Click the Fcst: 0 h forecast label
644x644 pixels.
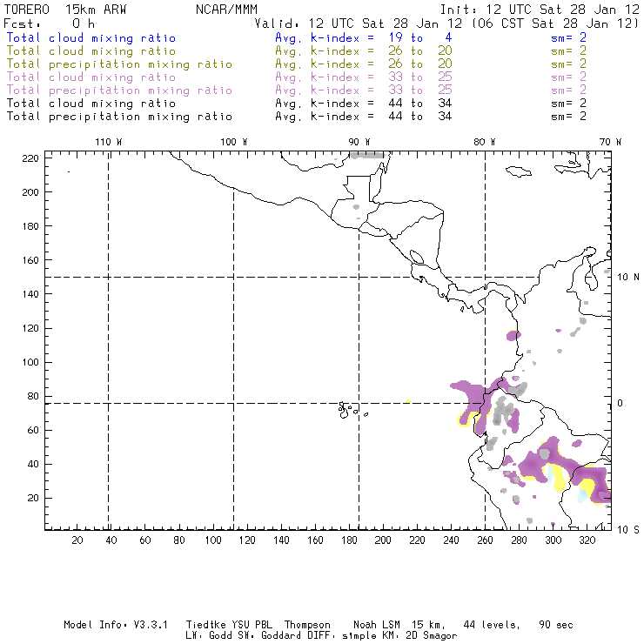coord(50,23)
